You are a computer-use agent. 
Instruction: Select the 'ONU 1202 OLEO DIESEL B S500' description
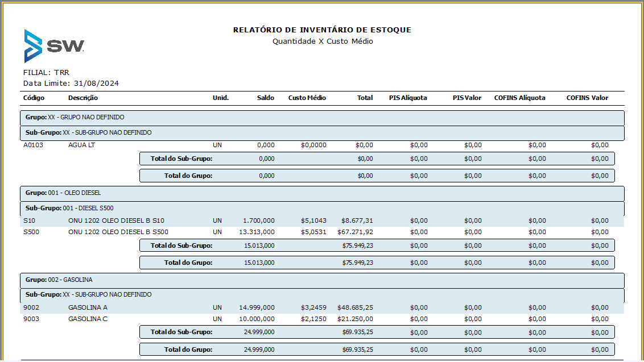118,232
